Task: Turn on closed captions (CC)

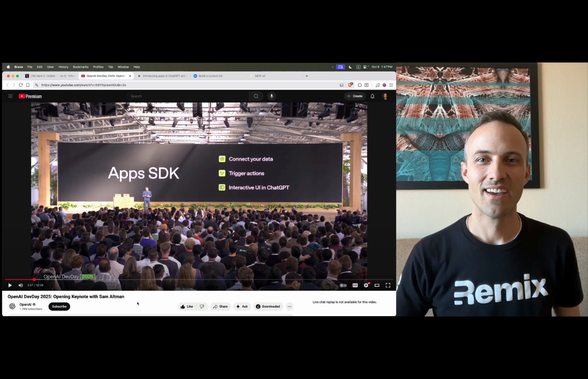Action: pos(355,285)
